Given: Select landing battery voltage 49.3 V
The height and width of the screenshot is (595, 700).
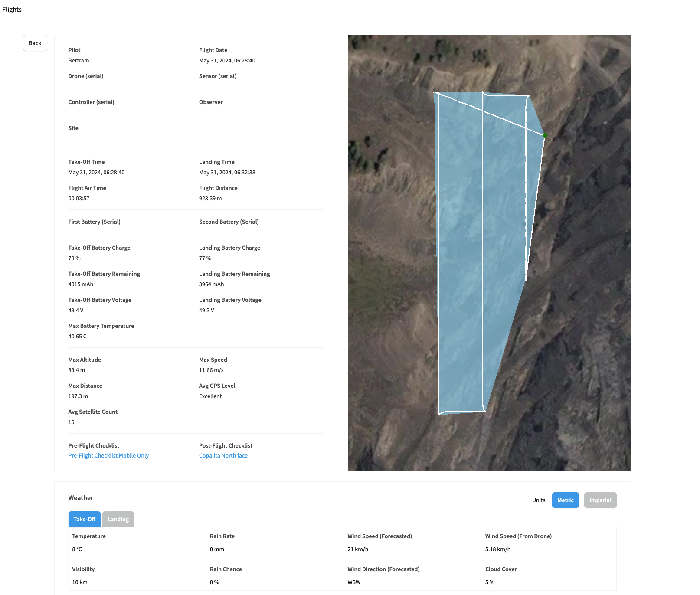Looking at the screenshot, I should pos(206,311).
